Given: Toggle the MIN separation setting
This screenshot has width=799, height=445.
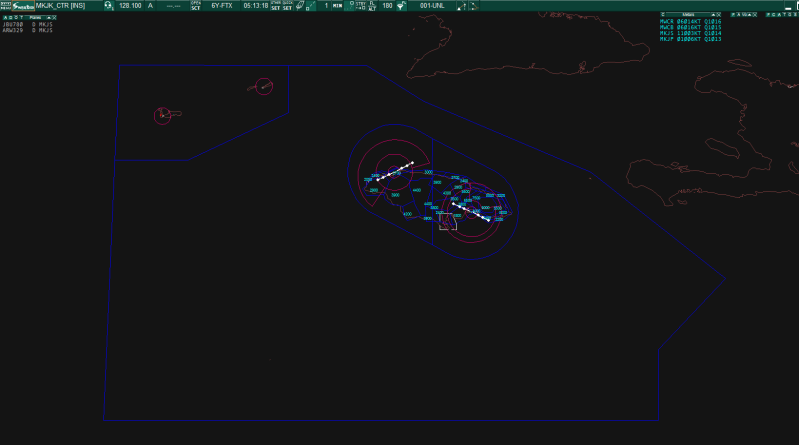Looking at the screenshot, I should point(338,6).
